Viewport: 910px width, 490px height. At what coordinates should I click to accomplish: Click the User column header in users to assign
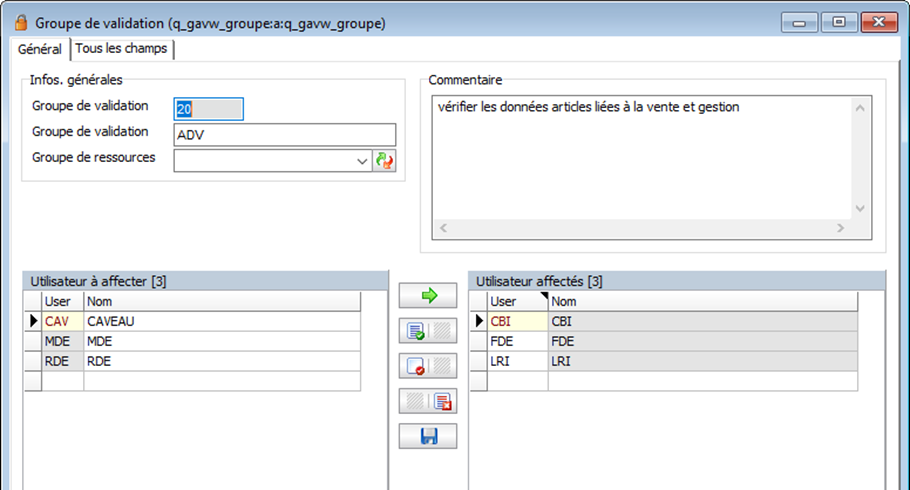61,301
